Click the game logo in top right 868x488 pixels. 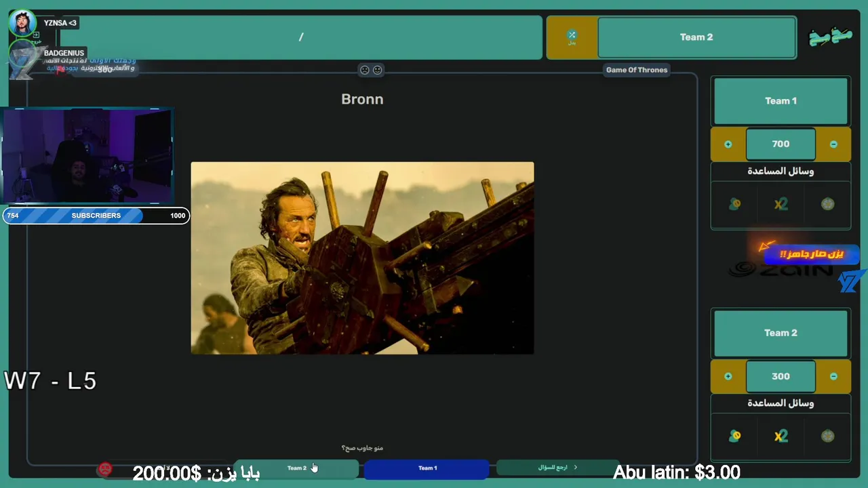[830, 37]
